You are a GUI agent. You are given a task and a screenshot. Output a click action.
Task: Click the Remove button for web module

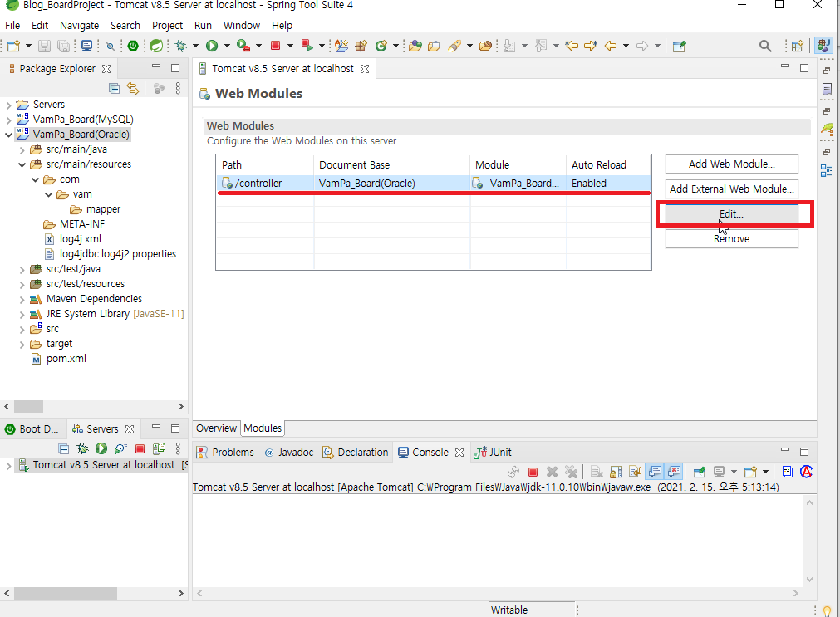[x=731, y=239]
